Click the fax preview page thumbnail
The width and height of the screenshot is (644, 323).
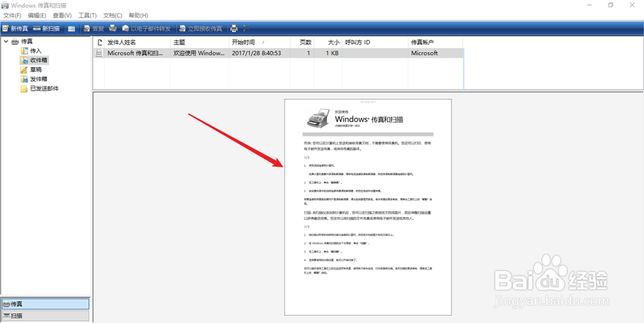coord(368,207)
